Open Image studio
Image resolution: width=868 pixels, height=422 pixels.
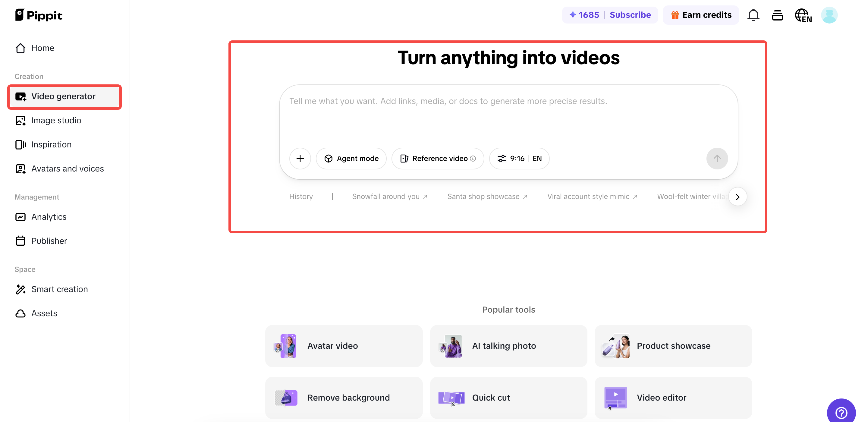56,120
